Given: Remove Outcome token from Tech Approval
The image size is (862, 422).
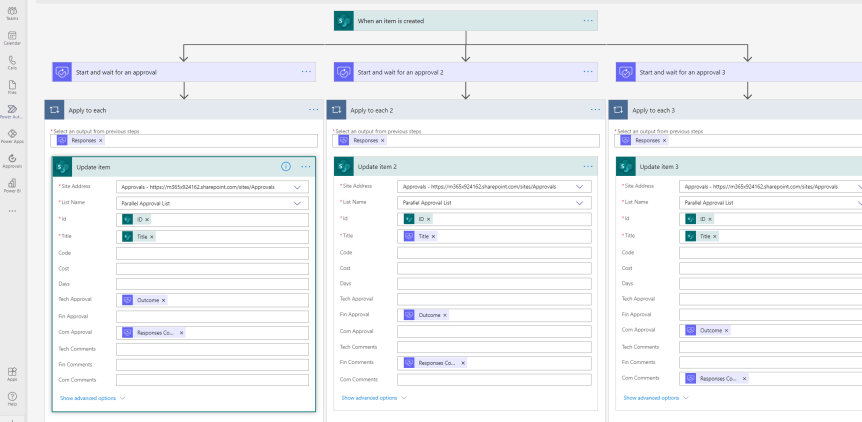Looking at the screenshot, I should click(163, 300).
